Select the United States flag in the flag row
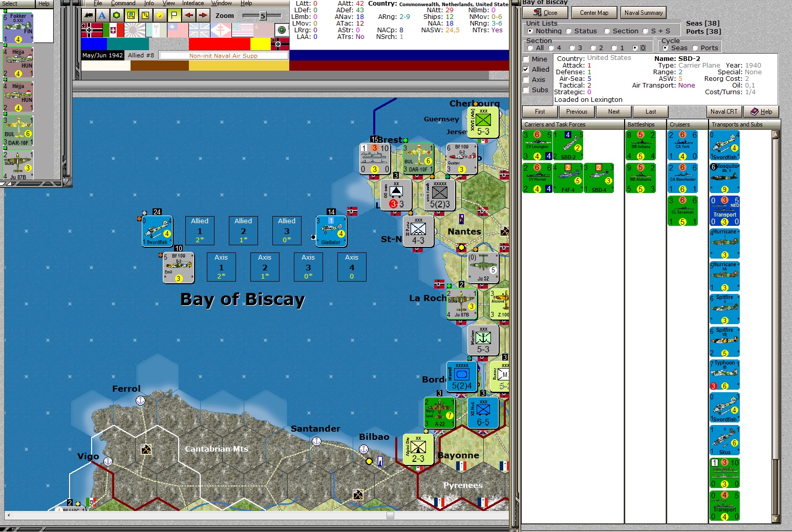Screen dimensions: 792x532 click(x=243, y=30)
